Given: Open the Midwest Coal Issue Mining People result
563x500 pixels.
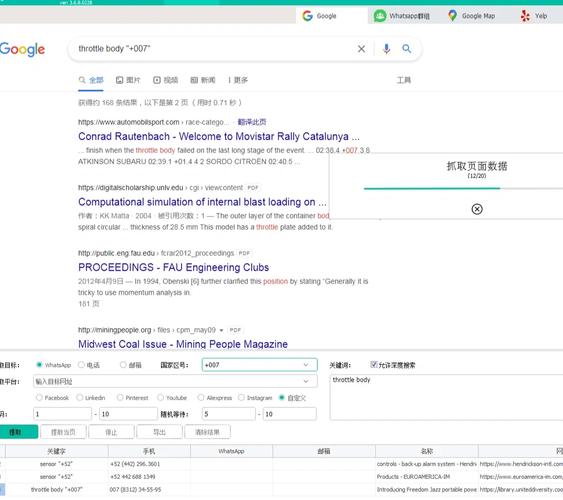Looking at the screenshot, I should [x=183, y=344].
